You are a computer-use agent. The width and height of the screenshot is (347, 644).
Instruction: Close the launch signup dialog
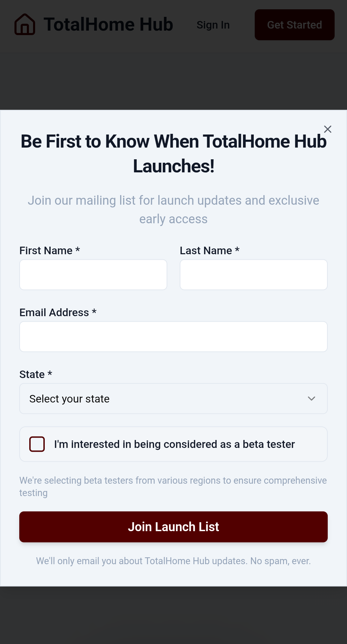327,129
